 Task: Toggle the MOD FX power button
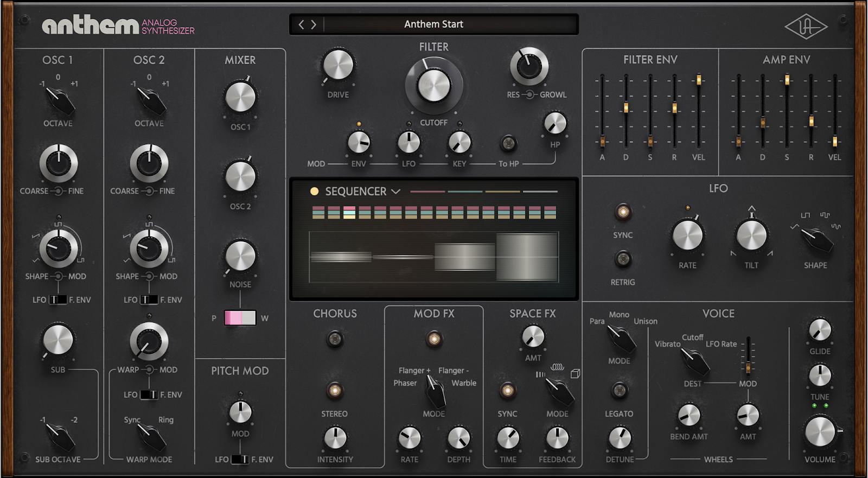pos(433,339)
